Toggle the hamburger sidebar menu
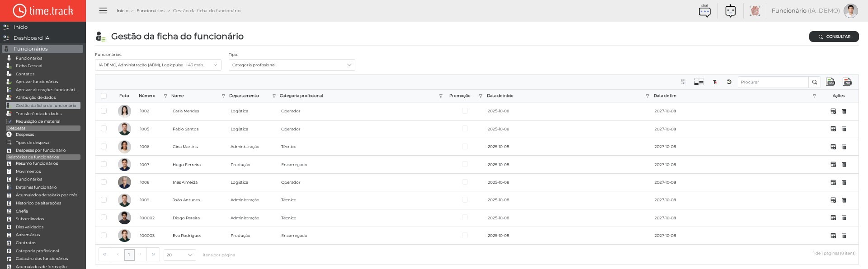 tap(103, 10)
